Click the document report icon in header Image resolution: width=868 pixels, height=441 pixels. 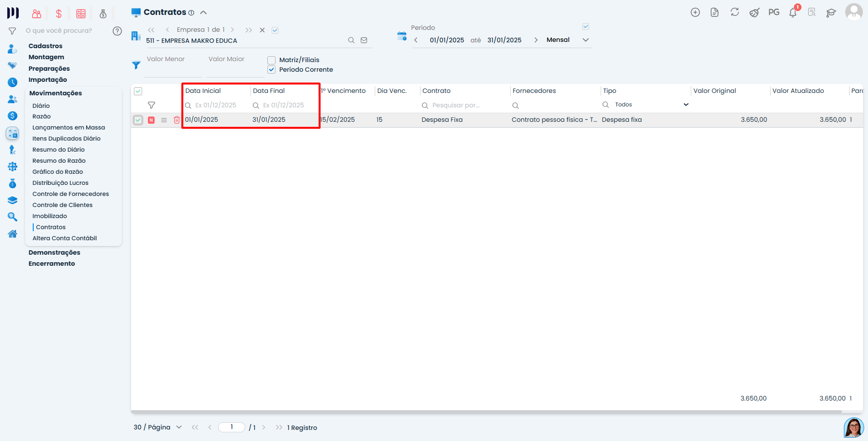point(715,13)
